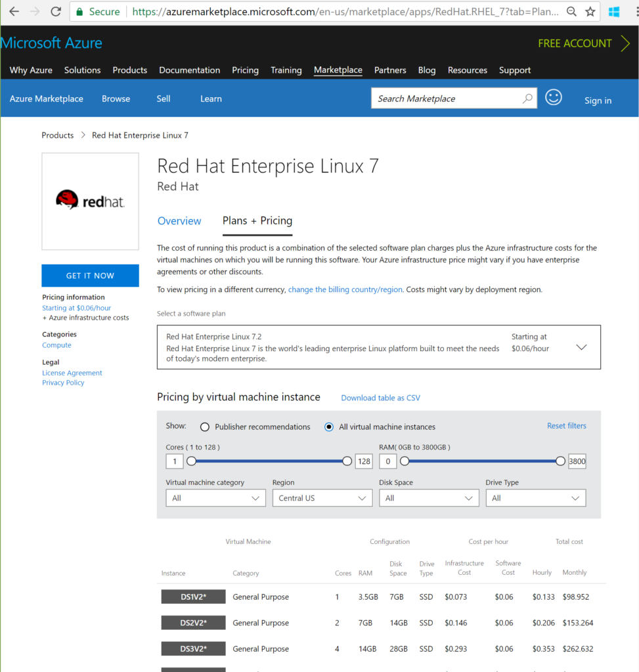Open the Virtual machine category dropdown
Screen dimensions: 639x672
215,498
